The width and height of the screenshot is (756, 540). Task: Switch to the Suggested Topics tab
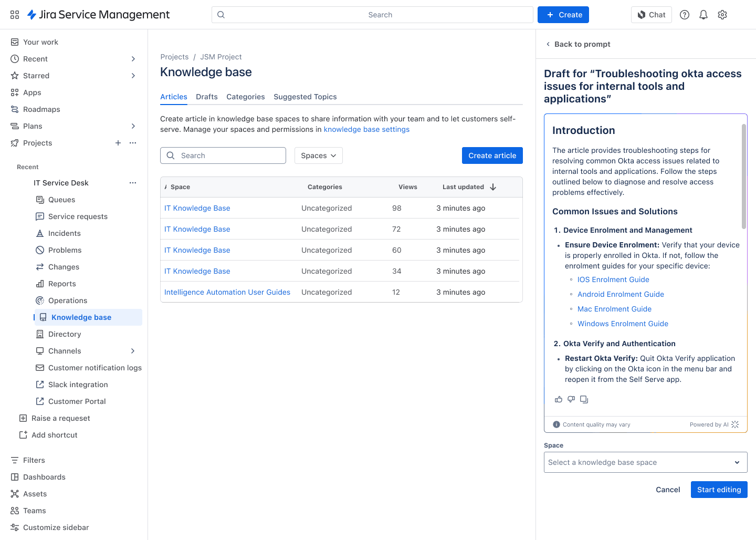[x=305, y=97]
